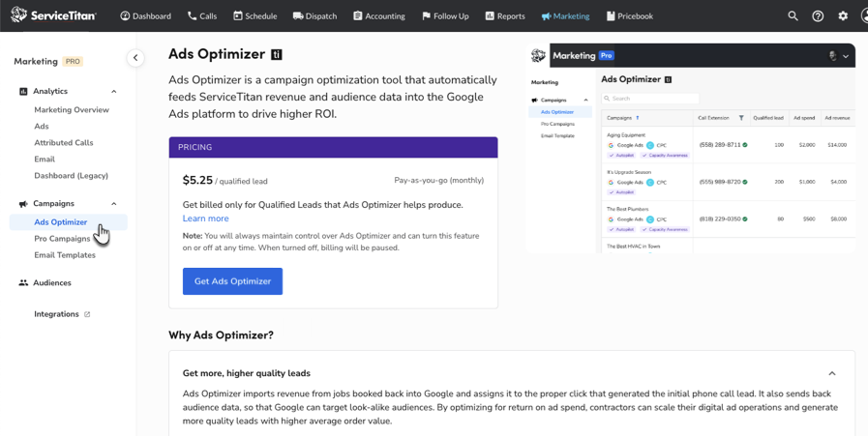Collapse the 'Get more, higher quality leads' section
Viewport: 868px width, 436px height.
coord(832,373)
